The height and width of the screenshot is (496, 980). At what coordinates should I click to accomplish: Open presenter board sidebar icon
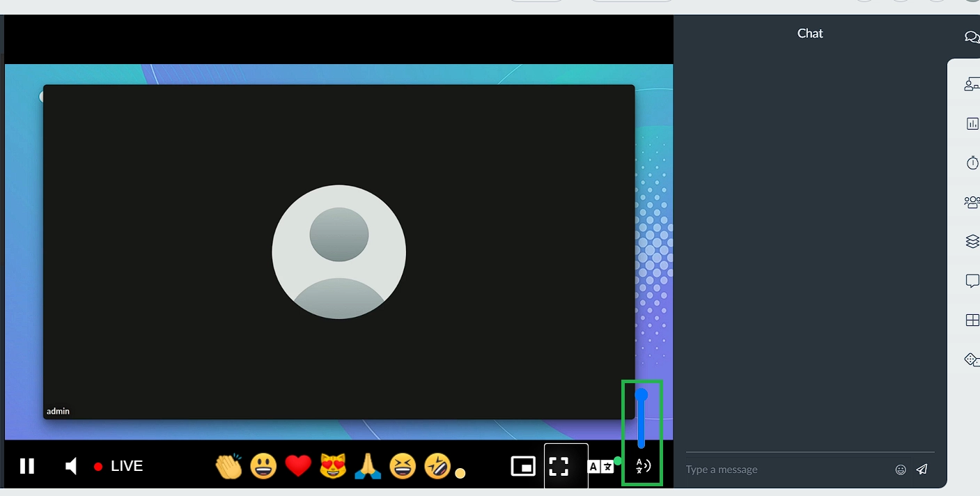click(x=972, y=85)
